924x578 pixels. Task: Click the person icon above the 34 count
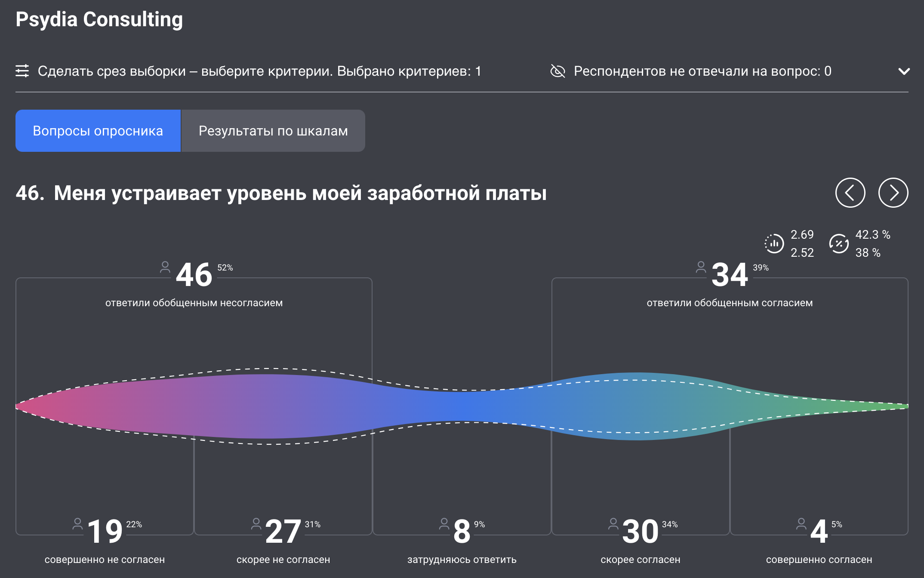pos(702,267)
